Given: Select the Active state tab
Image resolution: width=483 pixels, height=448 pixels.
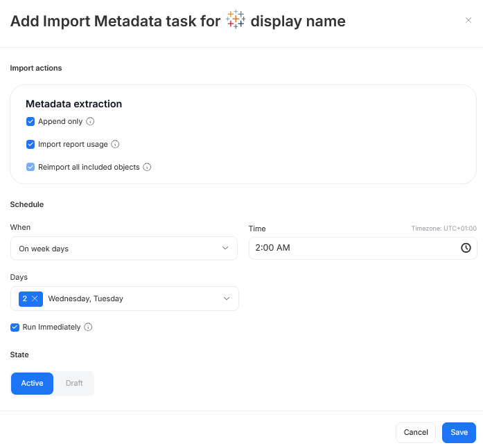Looking at the screenshot, I should (x=32, y=384).
